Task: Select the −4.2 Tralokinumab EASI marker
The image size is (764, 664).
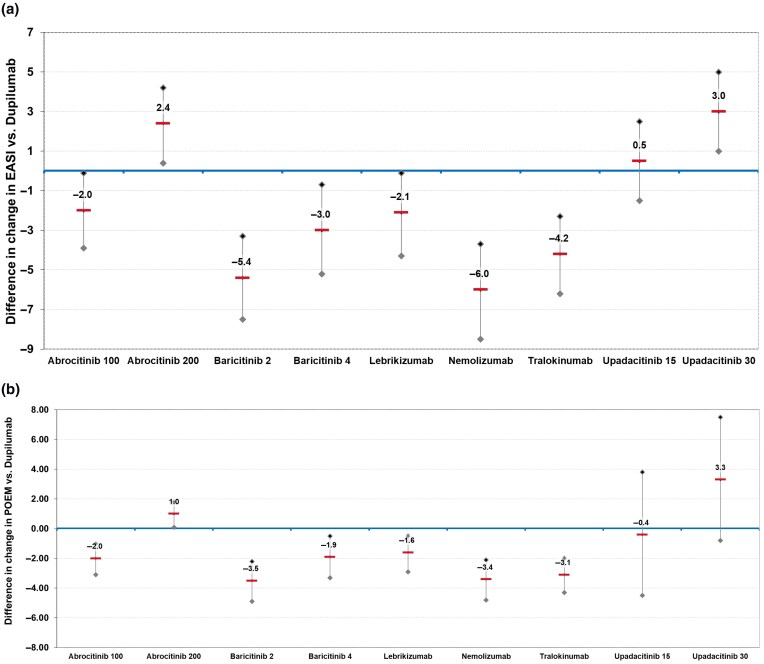Action: pyautogui.click(x=560, y=254)
